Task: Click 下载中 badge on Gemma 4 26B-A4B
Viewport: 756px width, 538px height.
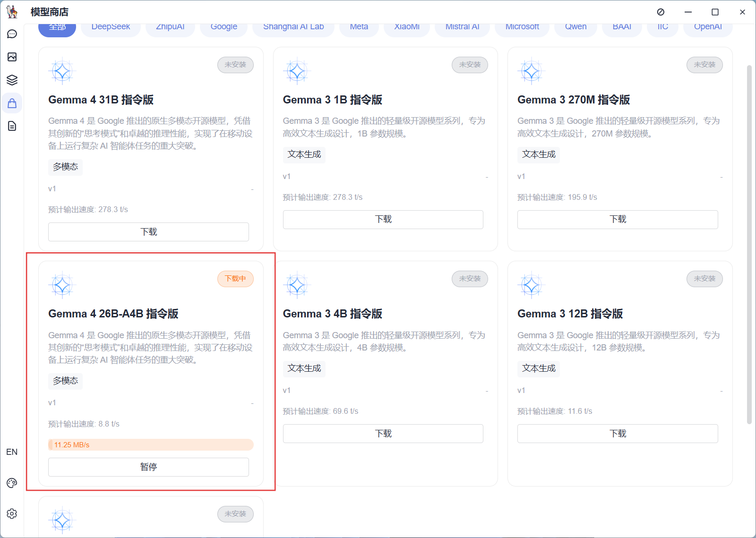Action: [x=235, y=279]
